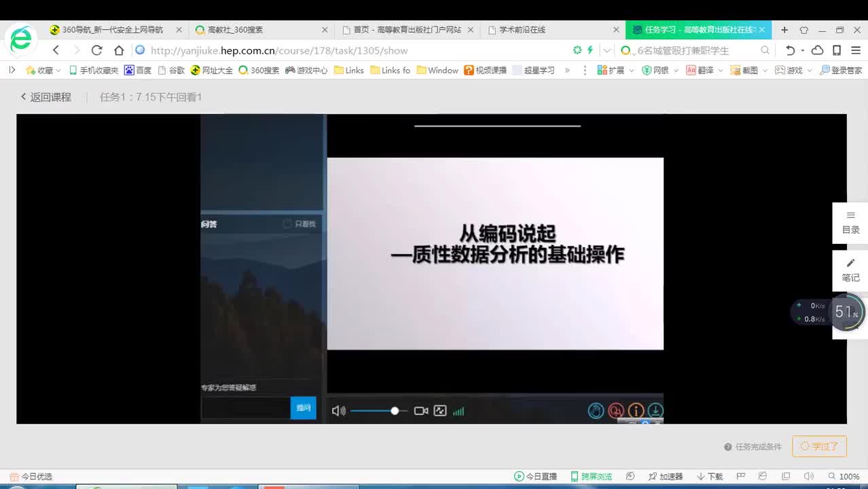This screenshot has height=489, width=868.
Task: Expand the 收藏 dropdown arrow
Action: click(x=58, y=71)
